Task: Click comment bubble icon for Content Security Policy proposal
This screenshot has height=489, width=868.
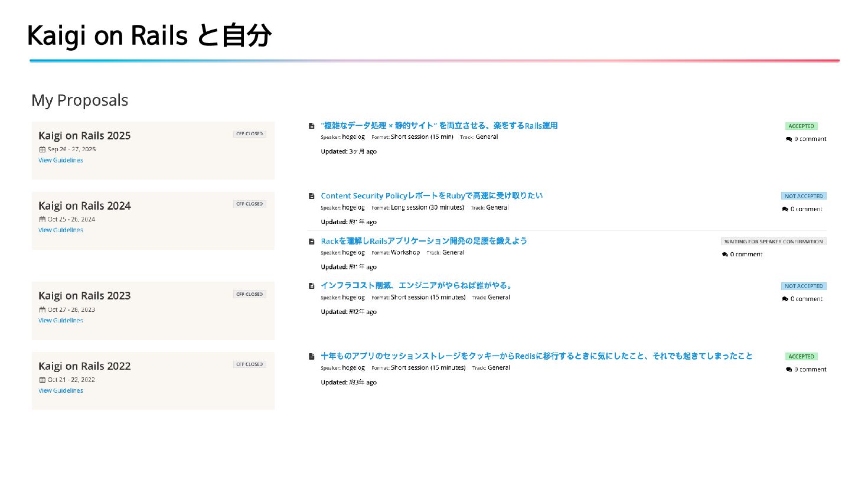Action: pyautogui.click(x=785, y=209)
